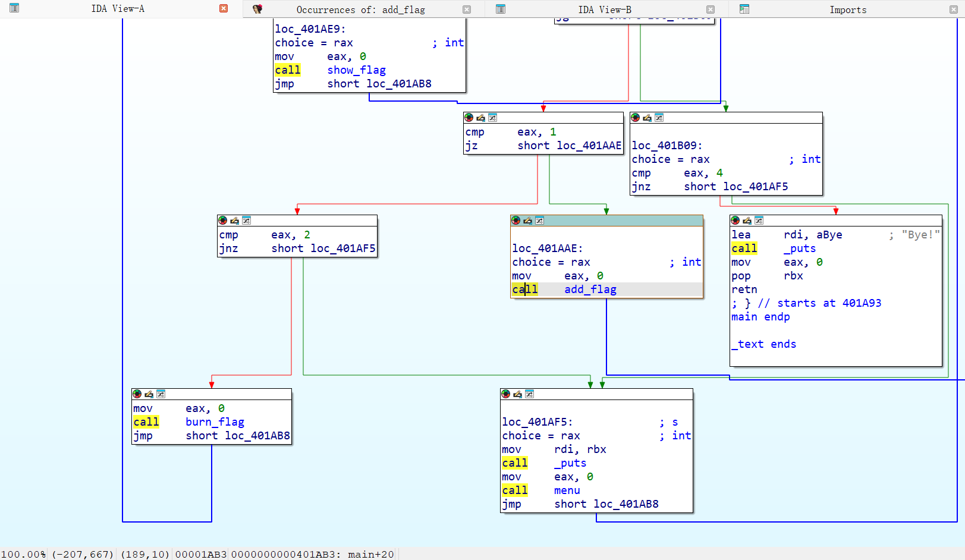
Task: Close the Occurrences of add_flag tab
Action: 467,10
